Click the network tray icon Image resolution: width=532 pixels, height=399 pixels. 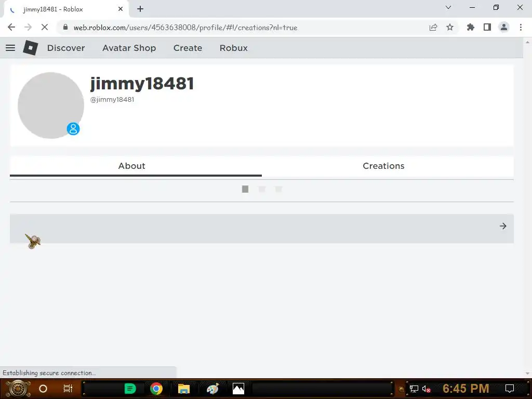pyautogui.click(x=414, y=389)
